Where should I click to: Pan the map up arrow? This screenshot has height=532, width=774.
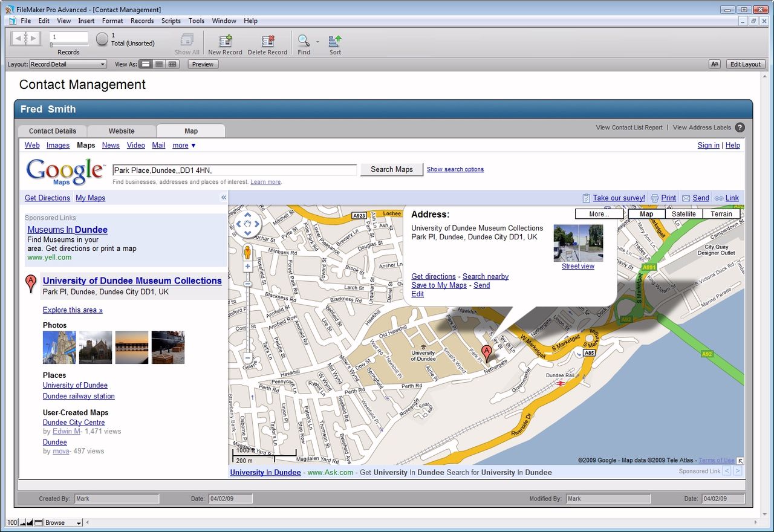247,216
